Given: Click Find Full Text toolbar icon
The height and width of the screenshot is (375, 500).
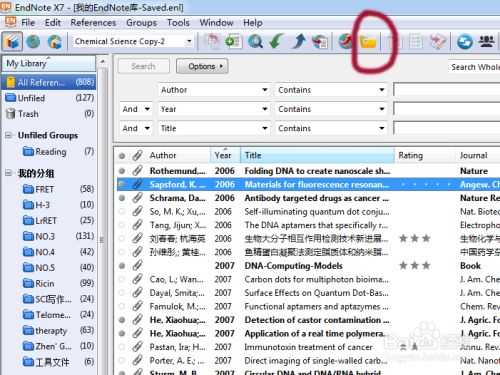Looking at the screenshot, I should [x=320, y=42].
